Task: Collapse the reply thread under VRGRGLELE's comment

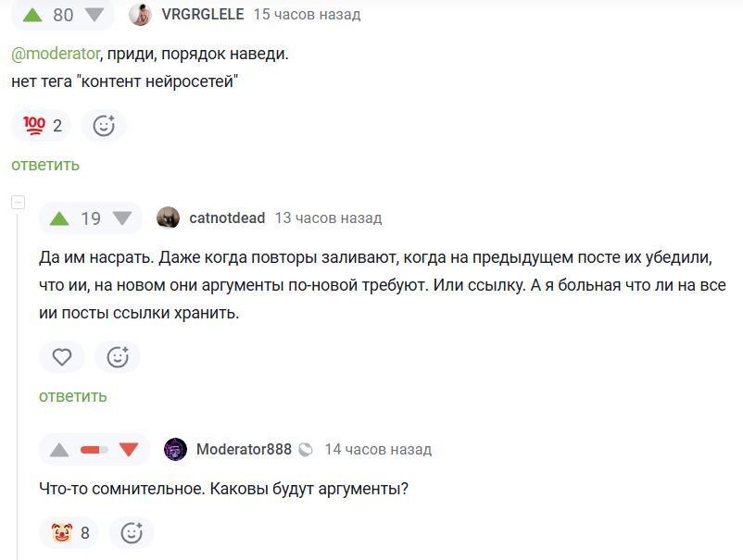Action: click(x=19, y=203)
